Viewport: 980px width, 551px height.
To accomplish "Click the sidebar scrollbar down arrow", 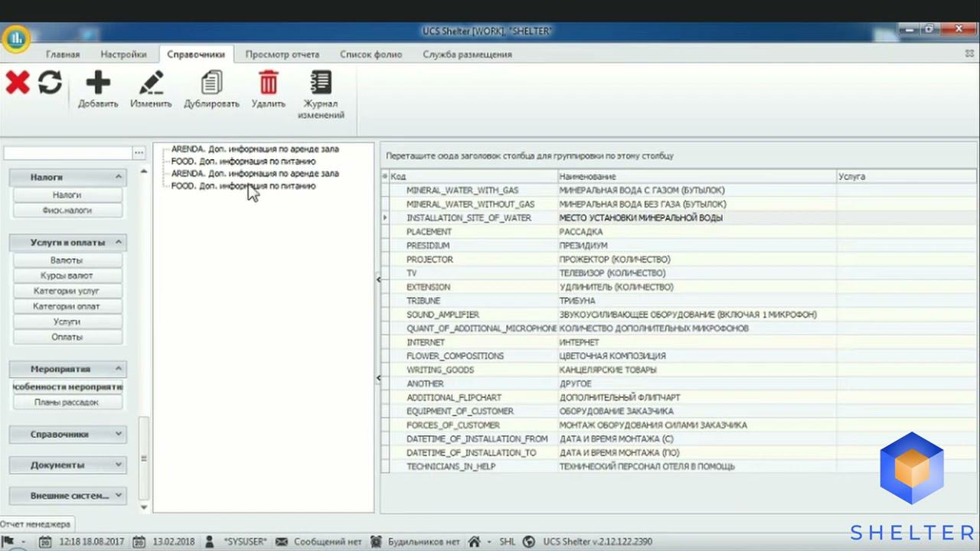I will click(x=143, y=507).
